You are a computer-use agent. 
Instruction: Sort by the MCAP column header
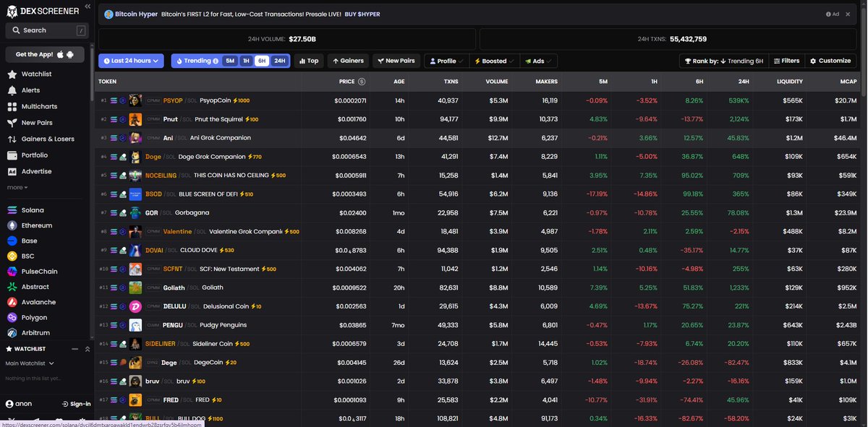click(x=848, y=82)
